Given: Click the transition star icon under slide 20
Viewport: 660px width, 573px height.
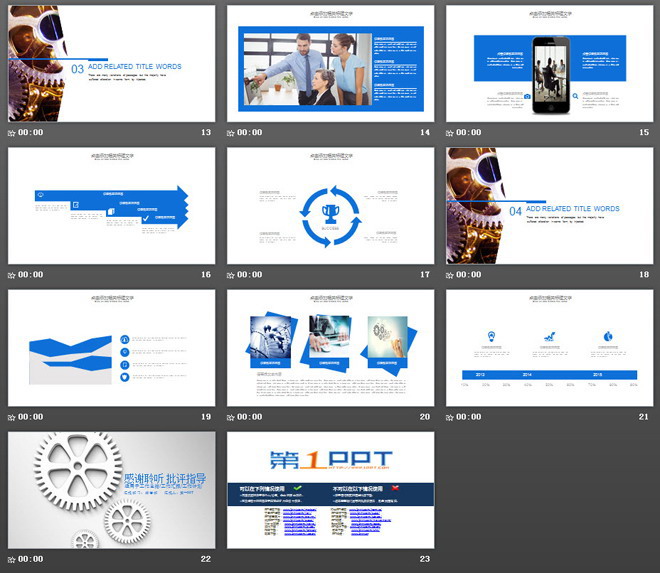Looking at the screenshot, I should point(231,417).
